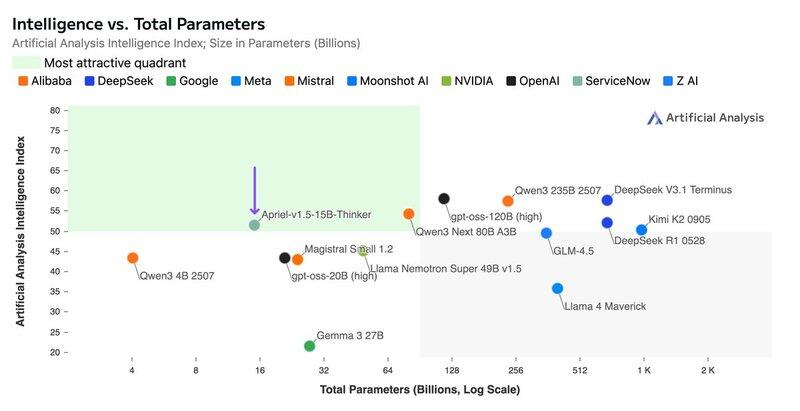Select the Moonshot AI legend item
The height and width of the screenshot is (411, 800).
point(391,81)
